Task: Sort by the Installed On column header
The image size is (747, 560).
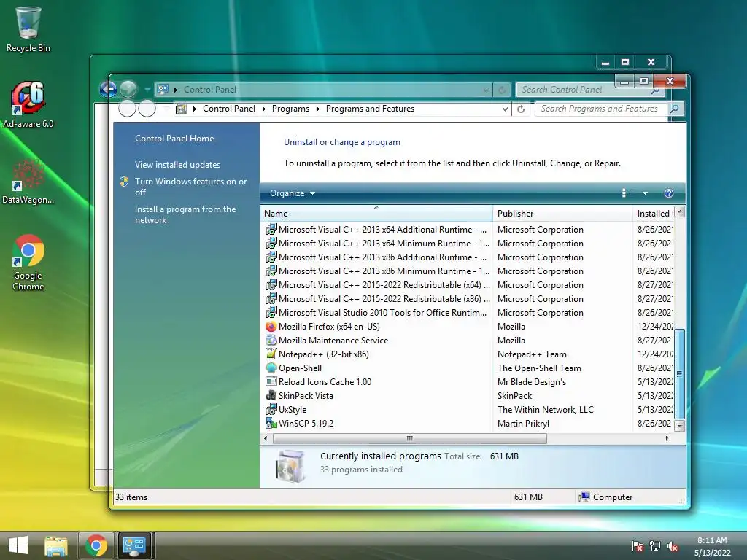Action: click(653, 214)
